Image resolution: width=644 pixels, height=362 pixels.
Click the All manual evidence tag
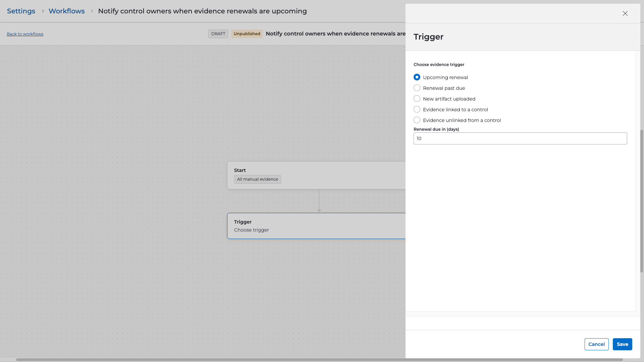click(257, 179)
